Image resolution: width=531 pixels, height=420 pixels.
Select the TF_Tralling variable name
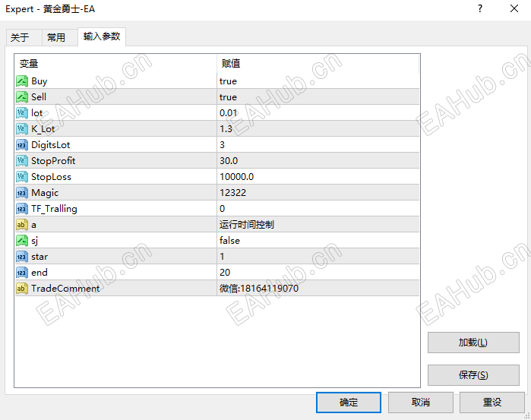tap(54, 209)
